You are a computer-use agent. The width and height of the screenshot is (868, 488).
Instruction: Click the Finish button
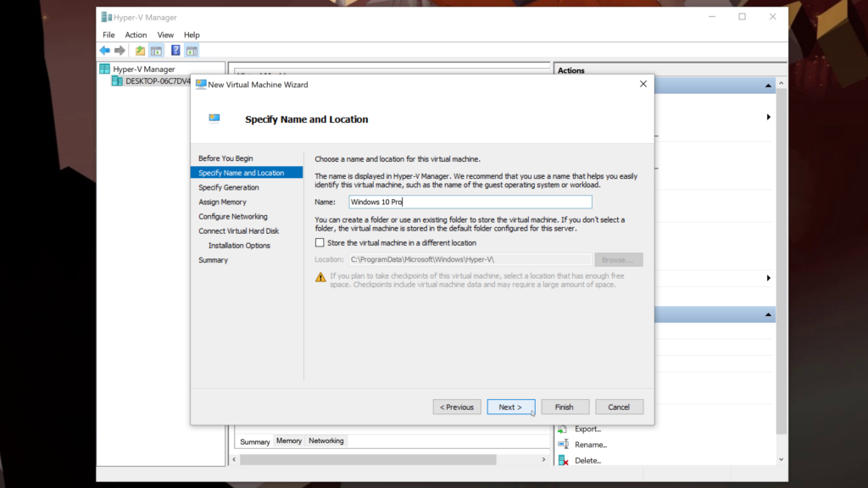coord(564,408)
